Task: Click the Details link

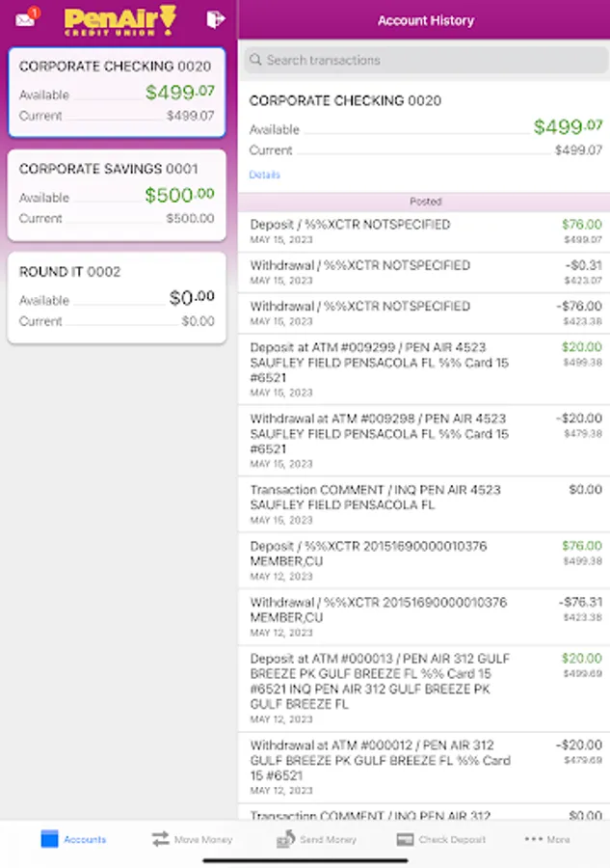Action: (x=264, y=175)
